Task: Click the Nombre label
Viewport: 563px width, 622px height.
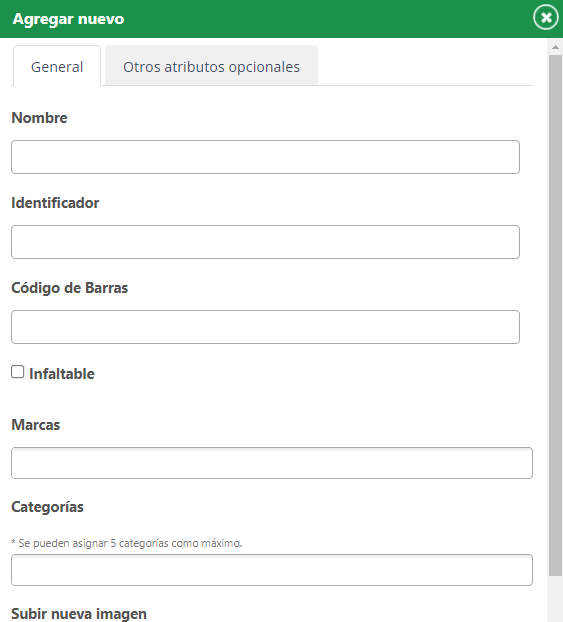Action: (39, 118)
